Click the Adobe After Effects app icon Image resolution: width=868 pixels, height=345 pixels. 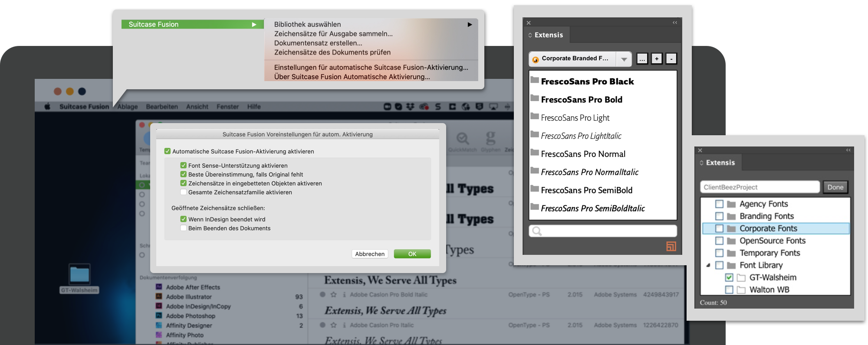coord(159,287)
